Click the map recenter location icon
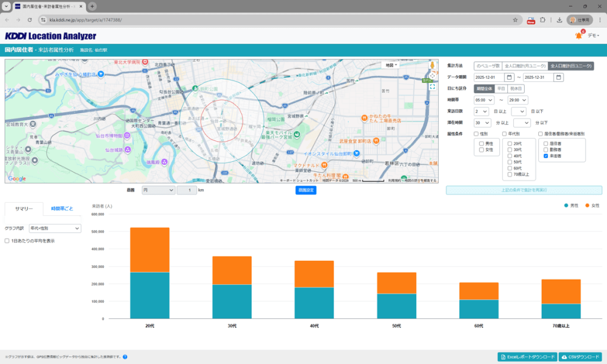Image resolution: width=607 pixels, height=364 pixels. (433, 76)
